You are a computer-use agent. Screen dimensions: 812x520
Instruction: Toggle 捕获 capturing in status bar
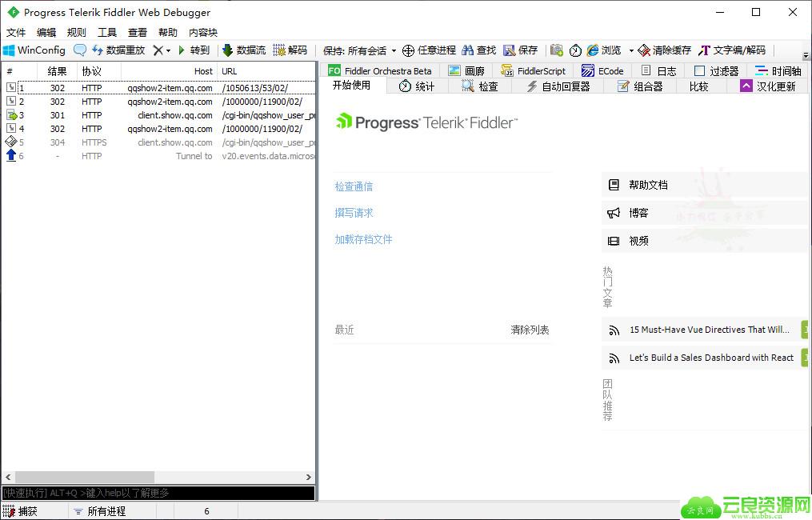click(21, 511)
